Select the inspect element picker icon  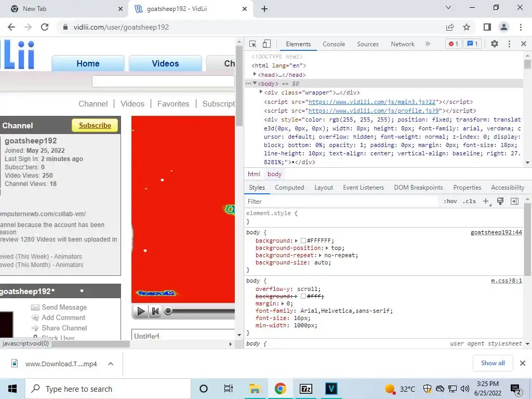pyautogui.click(x=253, y=44)
